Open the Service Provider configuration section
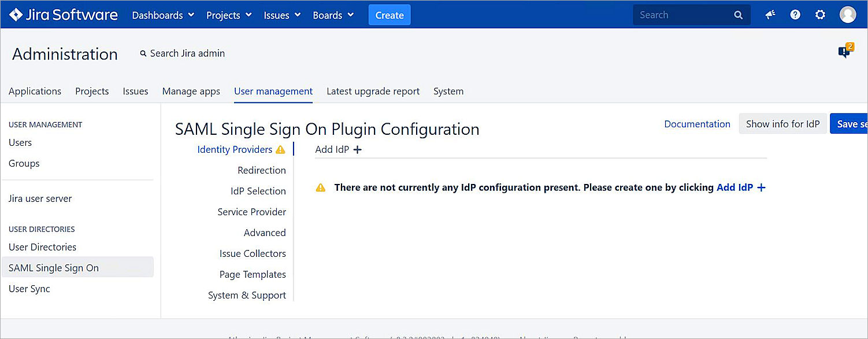Screen dimensions: 868x339 tap(251, 212)
